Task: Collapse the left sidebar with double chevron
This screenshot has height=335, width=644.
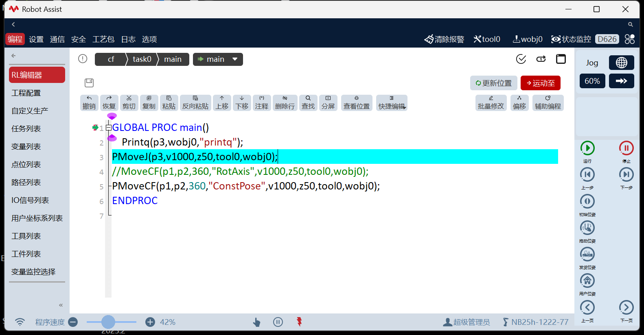Action: pos(61,305)
